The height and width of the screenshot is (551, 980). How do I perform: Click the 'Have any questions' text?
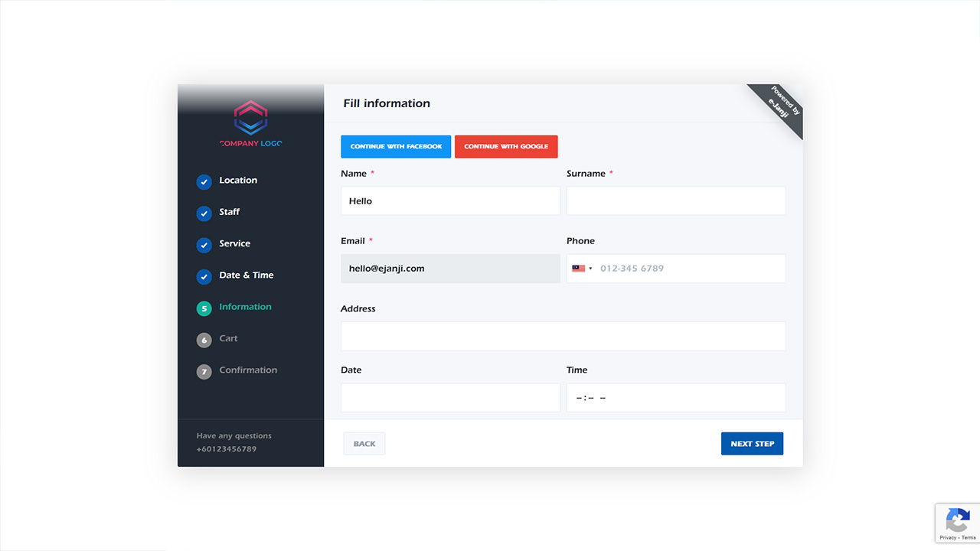coord(234,436)
